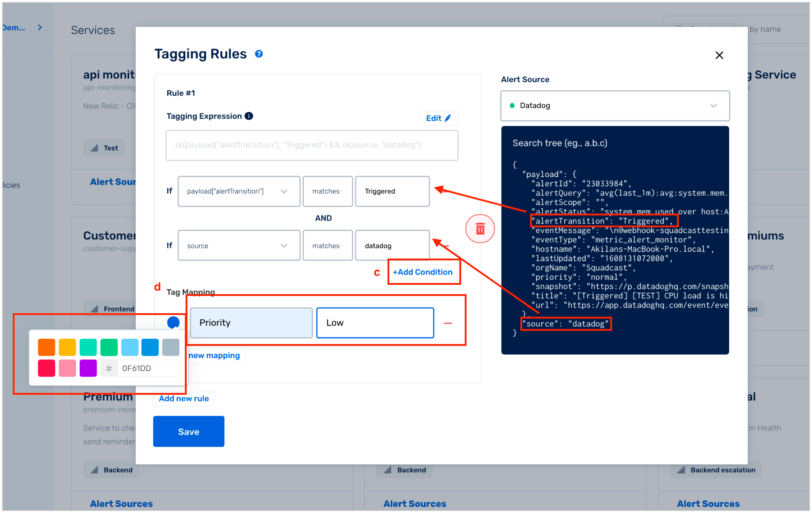The image size is (812, 513).
Task: Open the Alert Source Datadog dropdown
Action: point(615,106)
